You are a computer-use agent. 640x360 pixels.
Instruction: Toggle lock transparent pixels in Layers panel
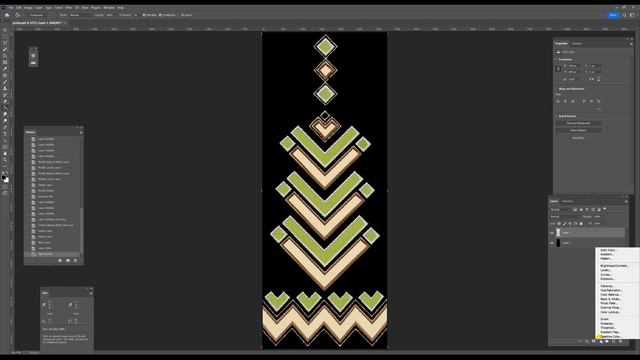pyautogui.click(x=559, y=224)
